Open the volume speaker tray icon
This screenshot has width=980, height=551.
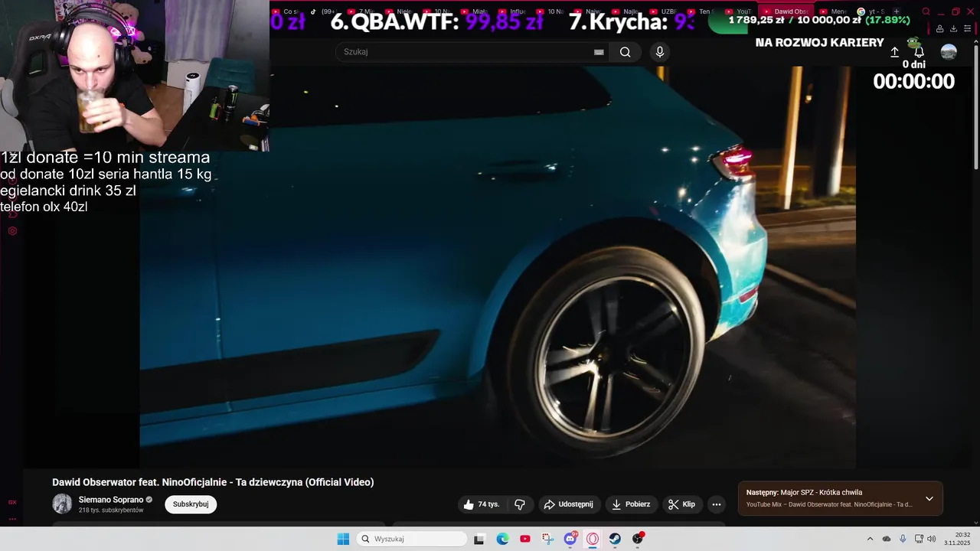[932, 539]
